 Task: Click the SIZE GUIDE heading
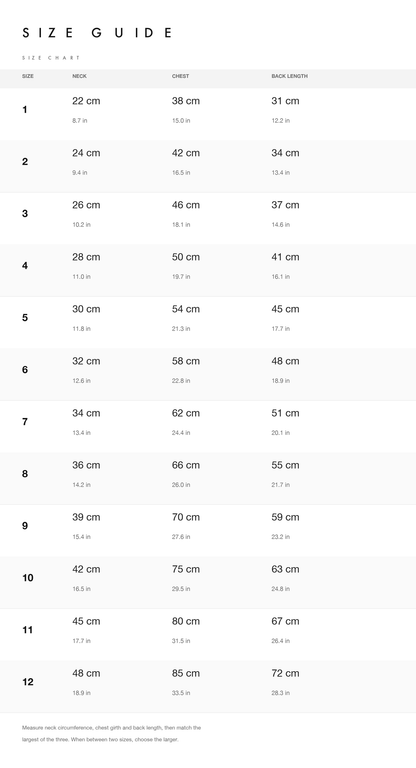pyautogui.click(x=97, y=33)
